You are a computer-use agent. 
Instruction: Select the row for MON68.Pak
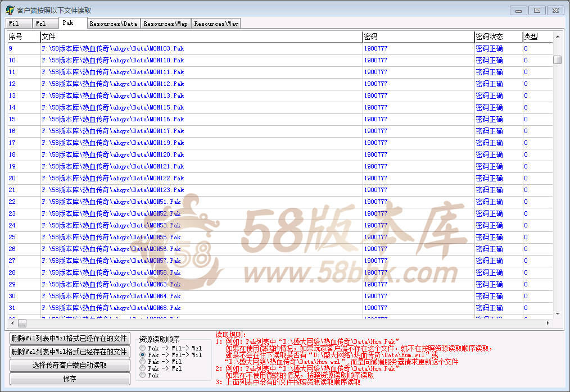click(x=280, y=308)
